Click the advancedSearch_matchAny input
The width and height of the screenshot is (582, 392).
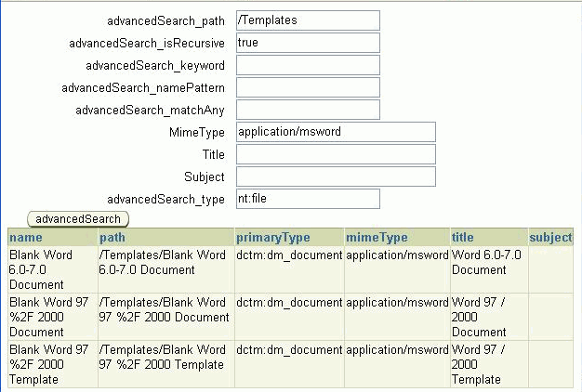click(308, 110)
